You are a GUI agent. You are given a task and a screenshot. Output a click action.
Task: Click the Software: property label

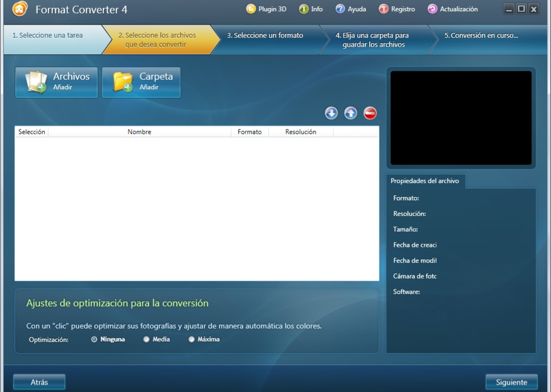pyautogui.click(x=407, y=292)
